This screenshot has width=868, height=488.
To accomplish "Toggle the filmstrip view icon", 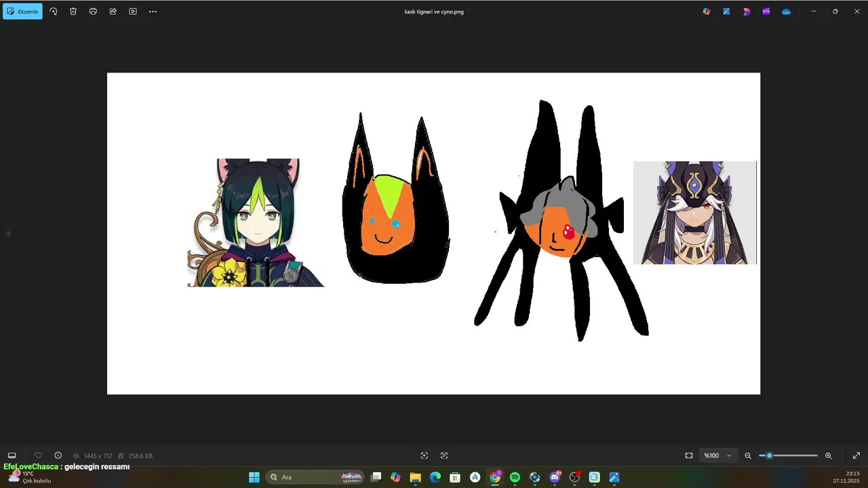I will coord(12,455).
